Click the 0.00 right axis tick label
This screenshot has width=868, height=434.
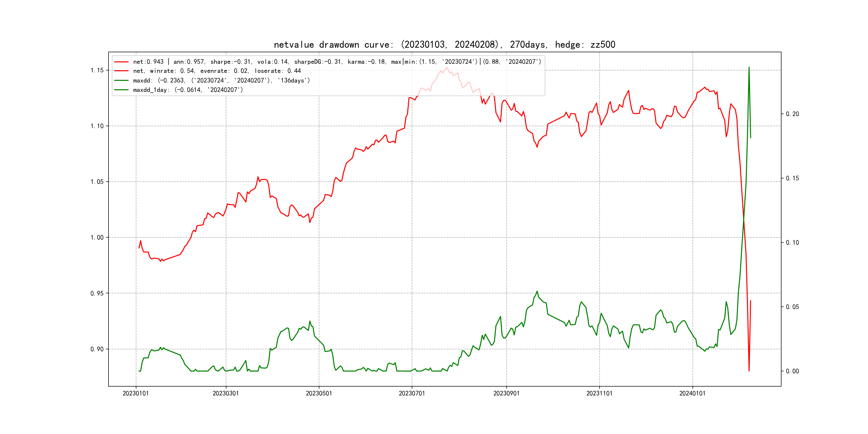(x=792, y=371)
